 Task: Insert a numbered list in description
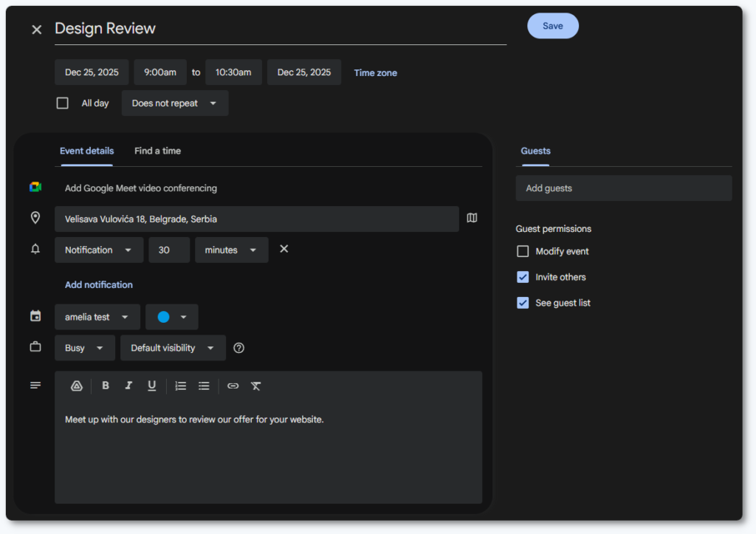(181, 386)
